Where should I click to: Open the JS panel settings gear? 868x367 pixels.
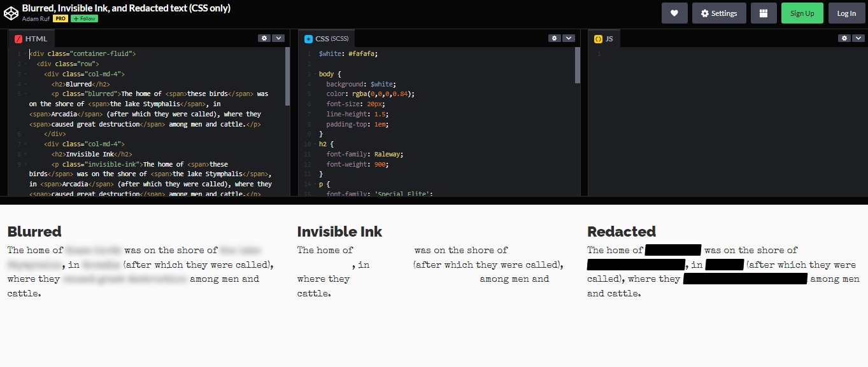[844, 38]
